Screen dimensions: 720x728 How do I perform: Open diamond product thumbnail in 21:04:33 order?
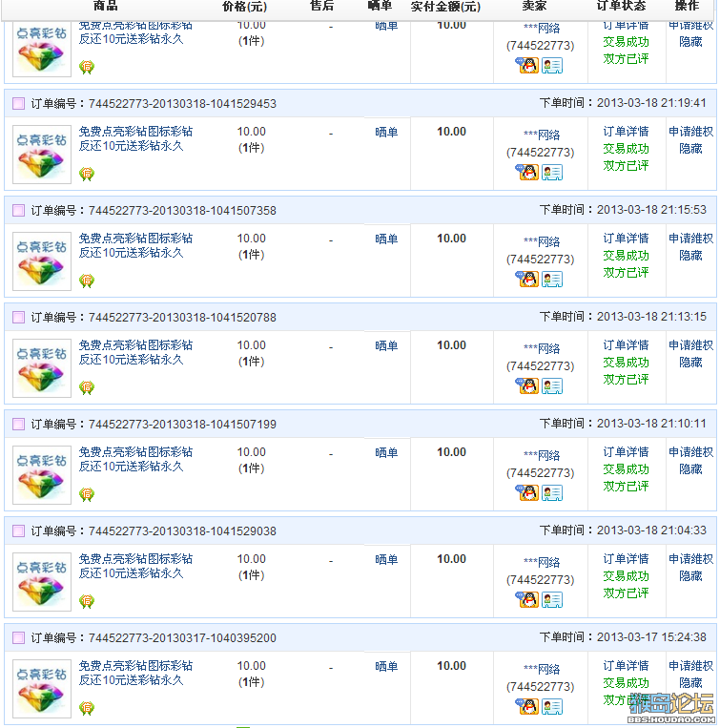tap(42, 582)
